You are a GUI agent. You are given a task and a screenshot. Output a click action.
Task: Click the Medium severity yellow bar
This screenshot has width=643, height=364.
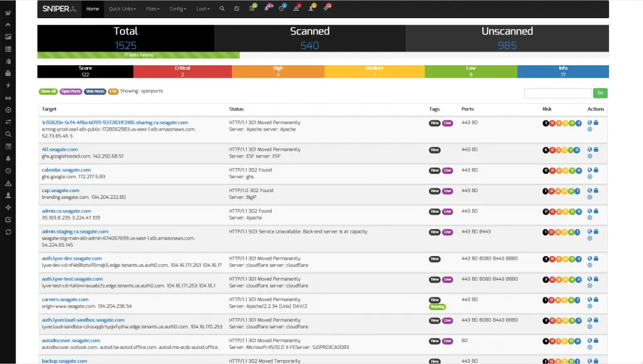click(x=374, y=72)
